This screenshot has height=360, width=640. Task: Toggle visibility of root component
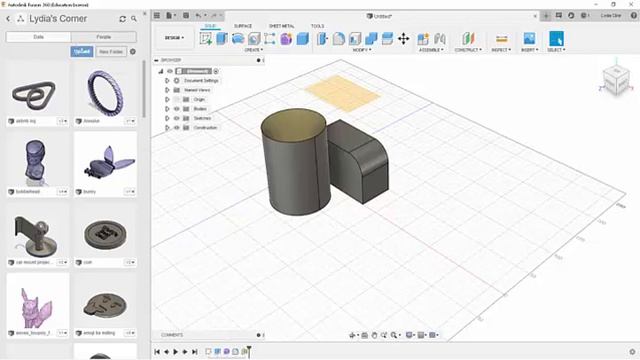point(170,71)
